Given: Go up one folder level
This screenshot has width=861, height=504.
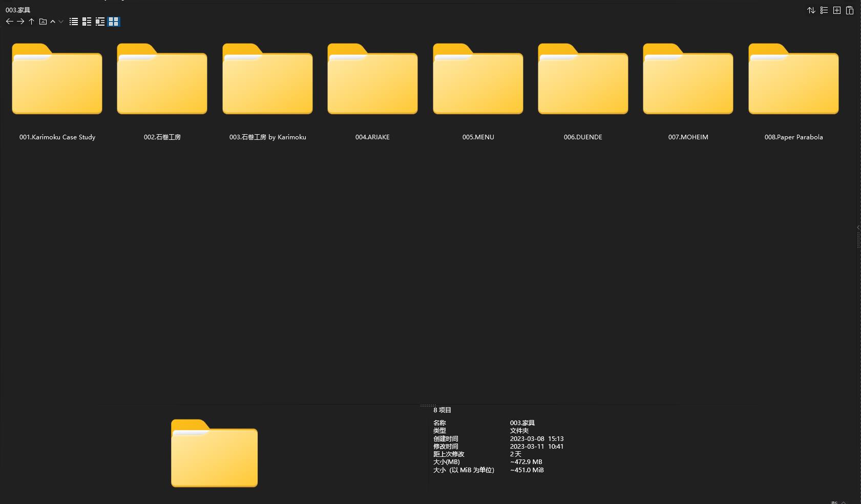Looking at the screenshot, I should (32, 22).
